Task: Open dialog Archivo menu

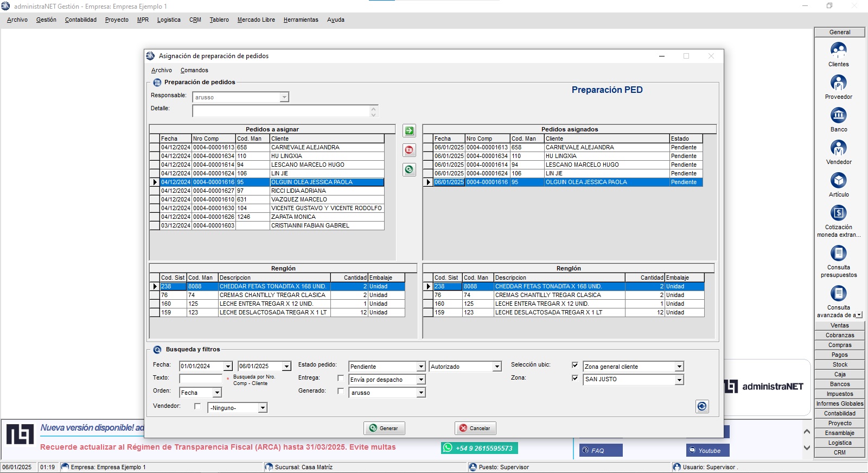Action: pyautogui.click(x=162, y=71)
